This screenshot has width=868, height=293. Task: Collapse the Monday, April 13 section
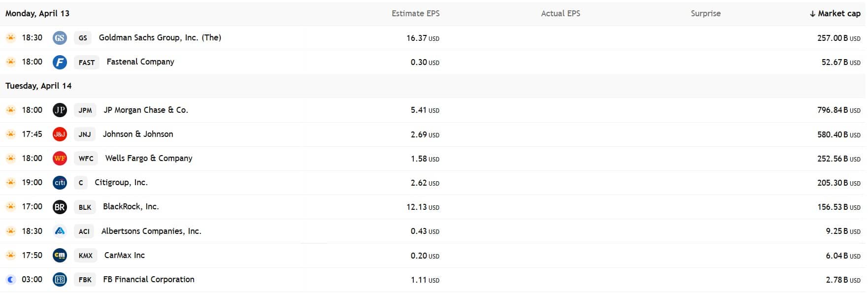click(37, 13)
